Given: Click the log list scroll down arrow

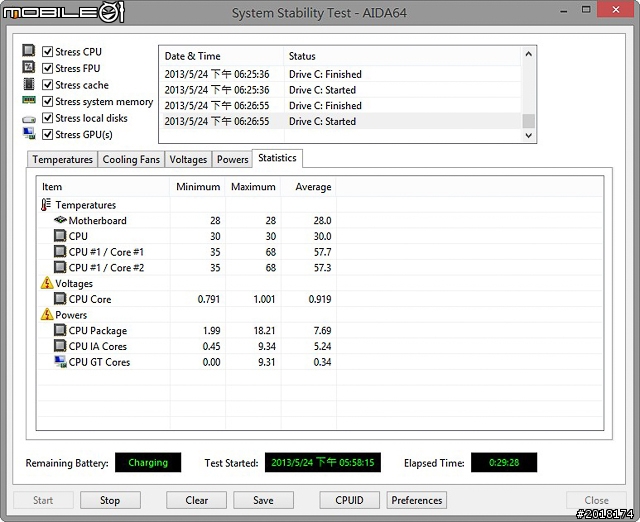Looking at the screenshot, I should click(x=529, y=135).
